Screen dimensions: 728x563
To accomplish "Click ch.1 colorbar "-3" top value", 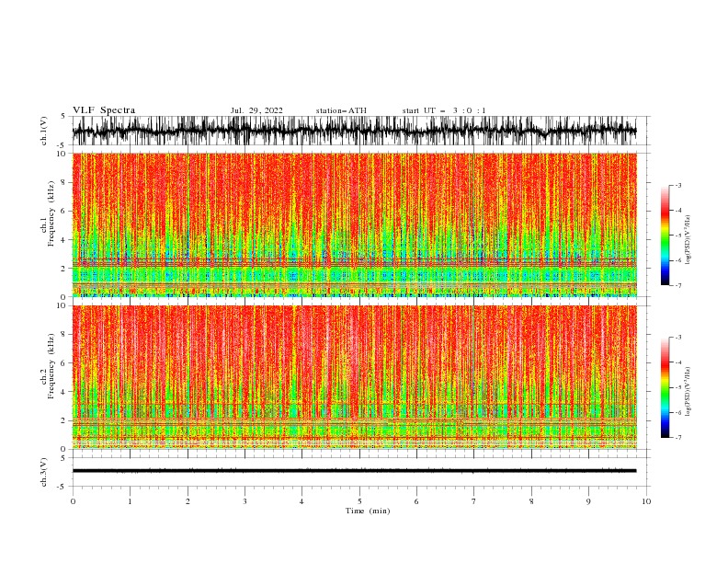I will (678, 185).
